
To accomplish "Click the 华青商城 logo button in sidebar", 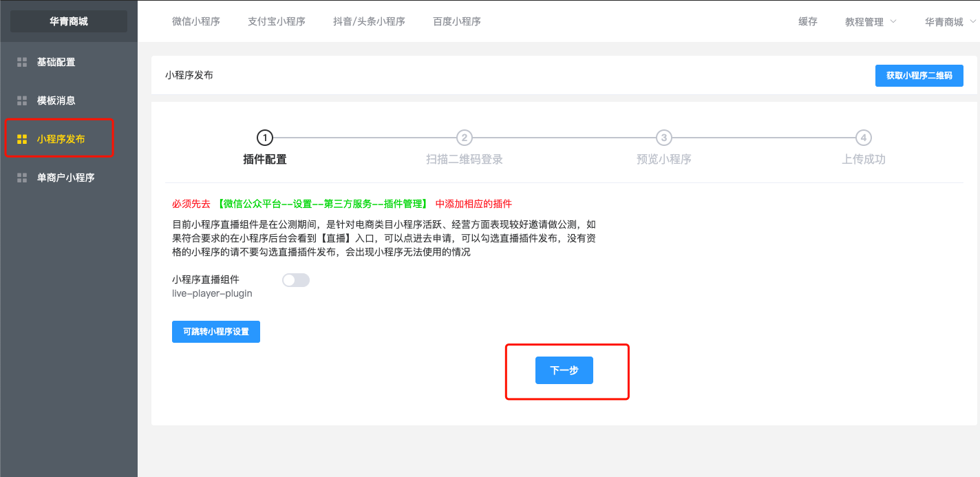I will (69, 21).
